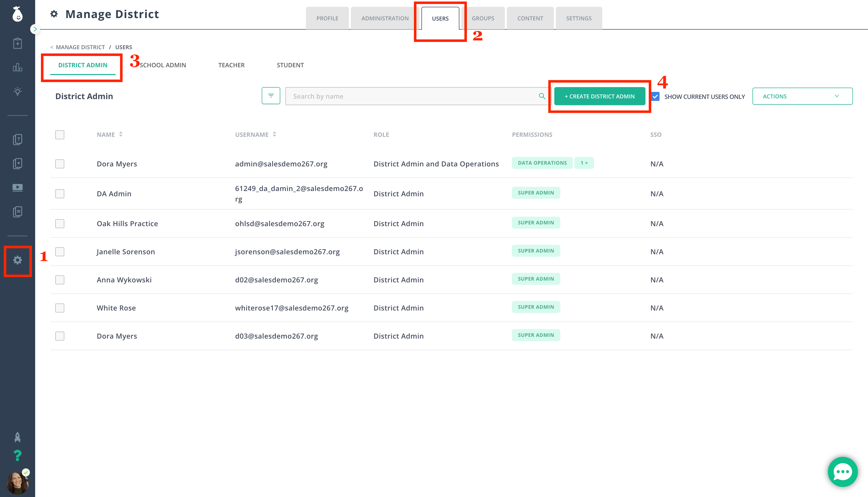Click the Role column header
The height and width of the screenshot is (497, 868).
(381, 135)
